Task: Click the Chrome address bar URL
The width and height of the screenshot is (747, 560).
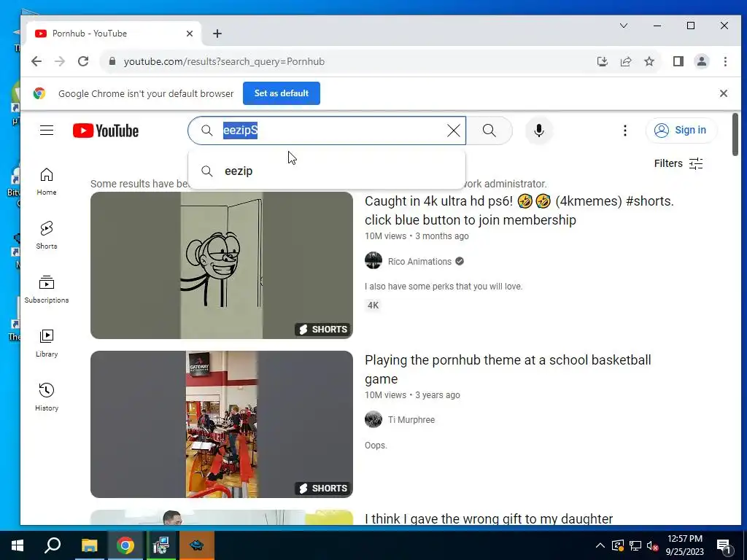Action: 224,61
